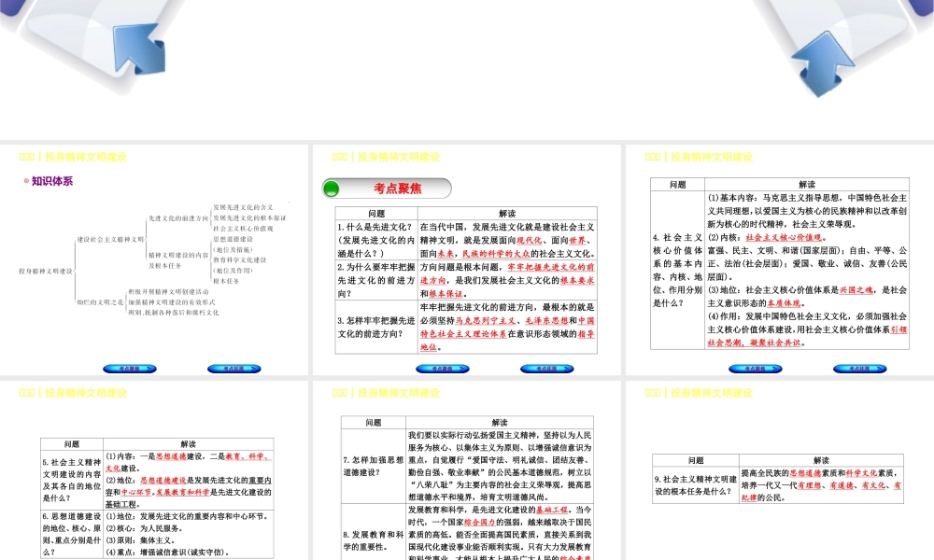Click the answer line (2)核心:为人民服务
The height and width of the screenshot is (560, 934).
click(x=144, y=528)
